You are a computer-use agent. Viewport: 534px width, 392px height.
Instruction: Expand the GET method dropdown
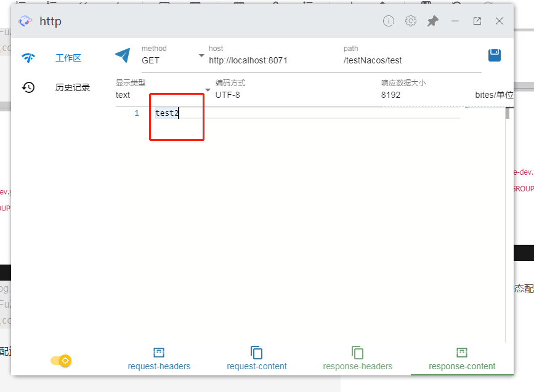click(x=201, y=55)
